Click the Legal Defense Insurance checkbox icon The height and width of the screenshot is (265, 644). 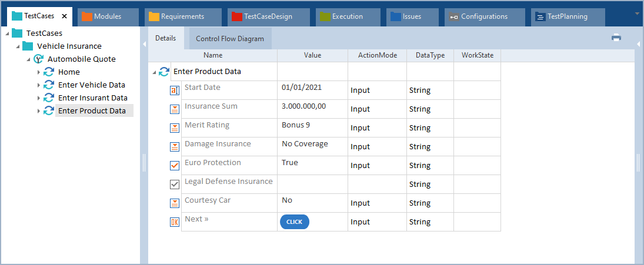175,185
